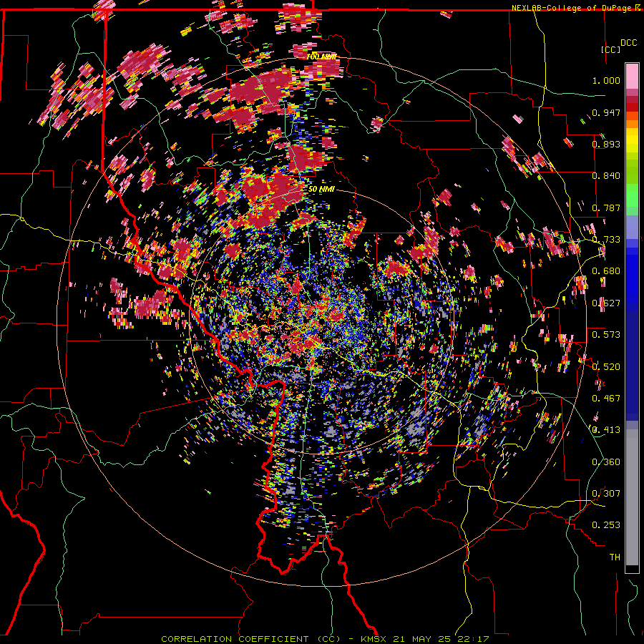Click the 21 MAY 25 date in caption

[422, 639]
